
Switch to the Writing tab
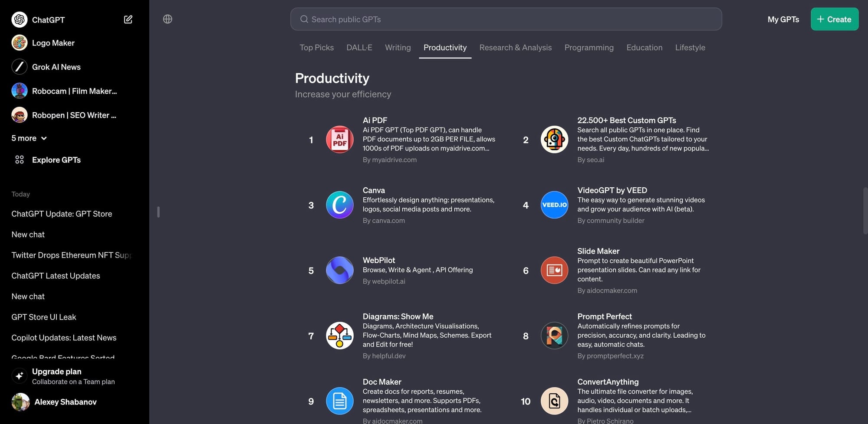[398, 48]
